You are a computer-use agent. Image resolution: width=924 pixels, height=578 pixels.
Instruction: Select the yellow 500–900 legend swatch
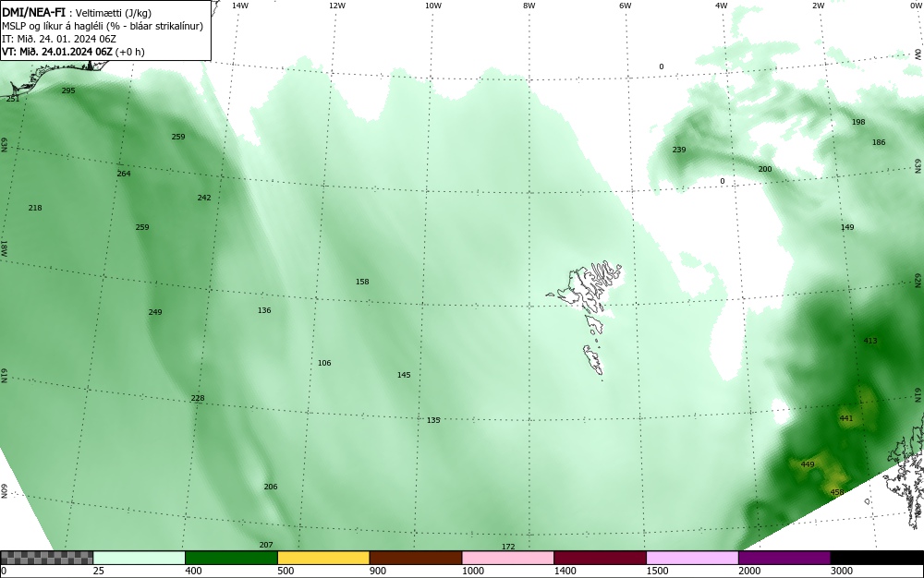[323, 558]
